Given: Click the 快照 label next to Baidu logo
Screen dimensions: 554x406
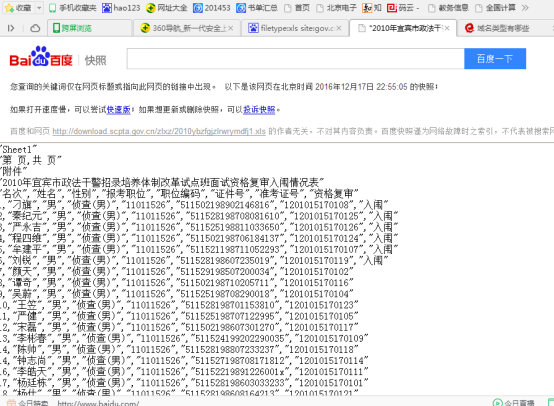Looking at the screenshot, I should [95, 60].
